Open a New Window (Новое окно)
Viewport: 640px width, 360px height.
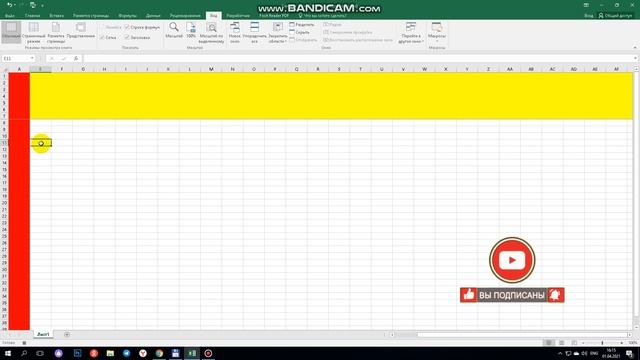[235, 33]
